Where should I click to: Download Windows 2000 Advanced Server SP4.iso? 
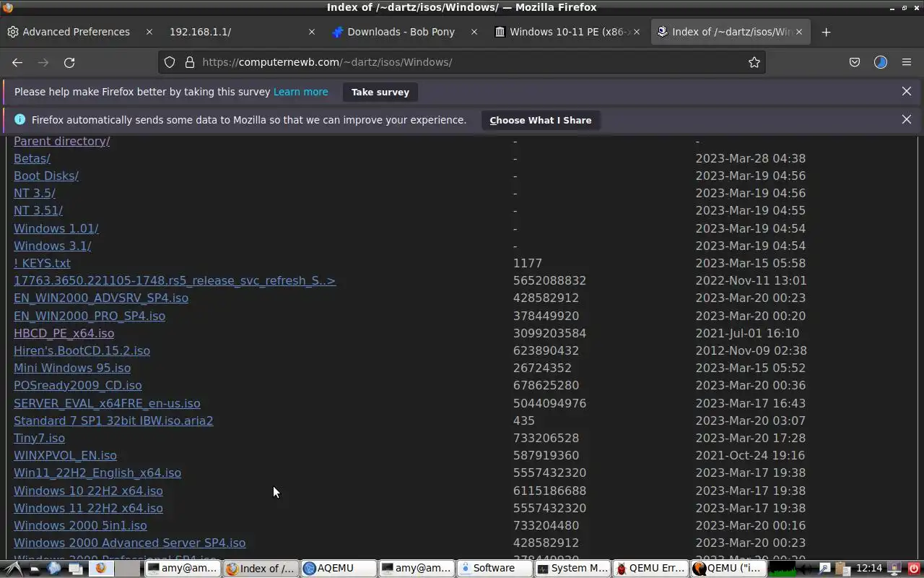(129, 543)
